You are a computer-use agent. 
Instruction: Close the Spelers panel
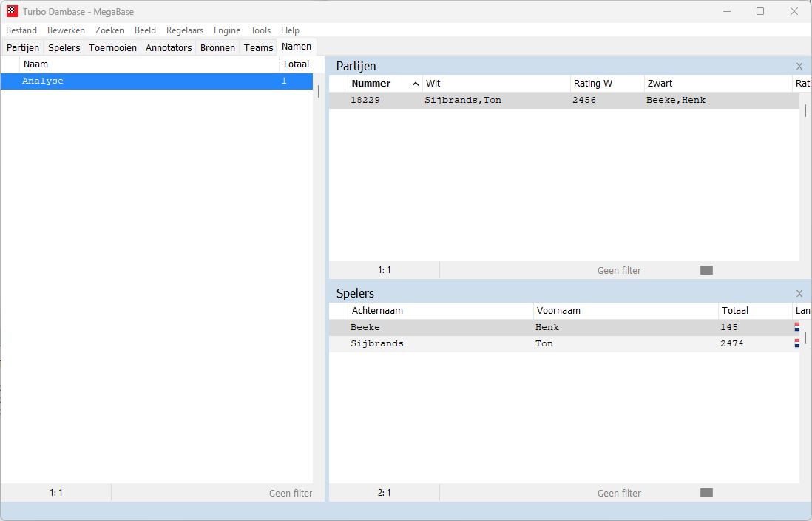pos(799,293)
